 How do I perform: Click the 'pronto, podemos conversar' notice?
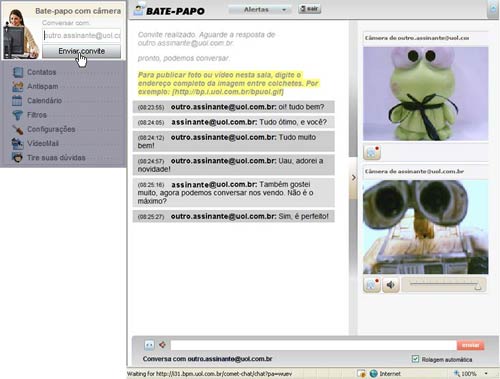tap(184, 58)
